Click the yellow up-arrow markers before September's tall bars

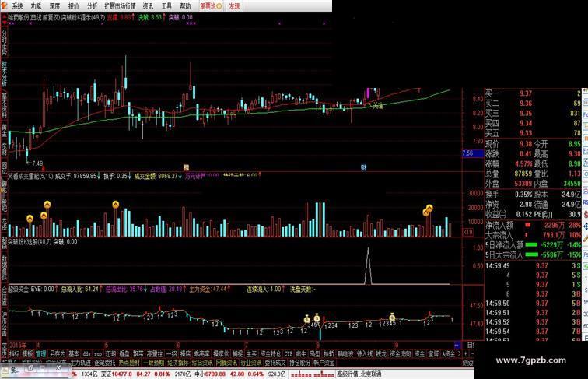point(428,210)
